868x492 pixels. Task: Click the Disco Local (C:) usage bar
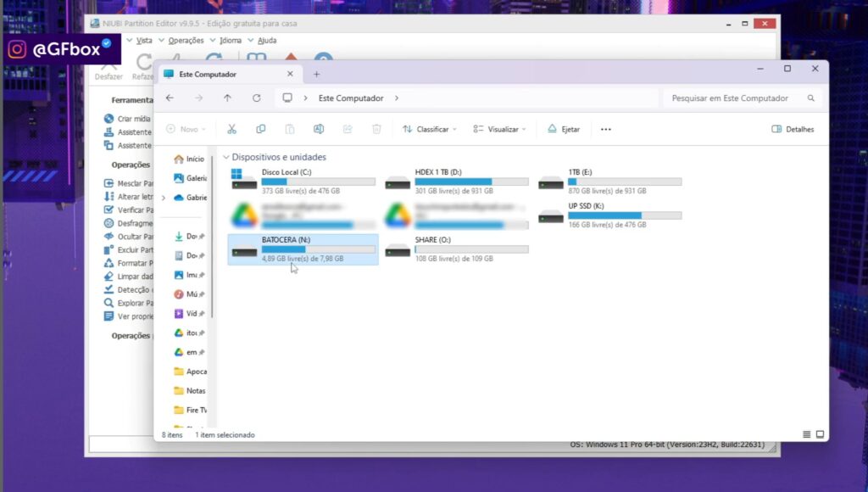click(x=319, y=182)
